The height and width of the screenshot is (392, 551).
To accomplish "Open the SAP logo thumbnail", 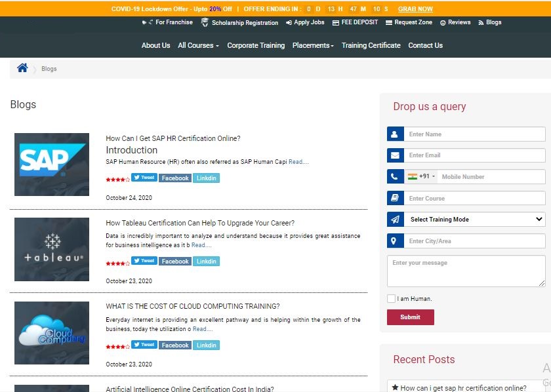I will pyautogui.click(x=52, y=165).
